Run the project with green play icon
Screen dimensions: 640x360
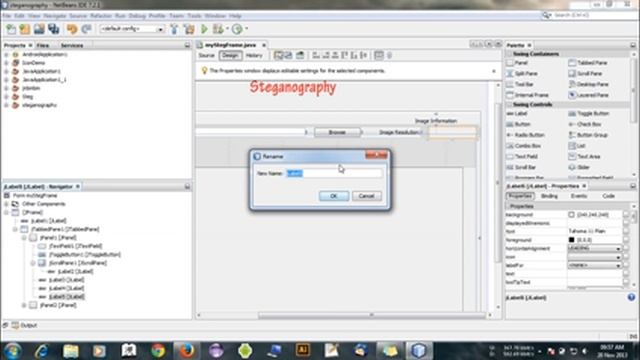(204, 29)
